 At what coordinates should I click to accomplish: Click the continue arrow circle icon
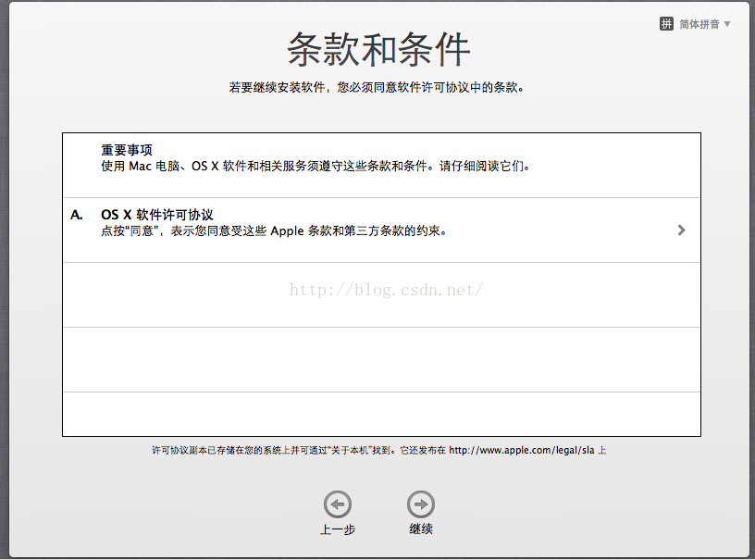click(x=421, y=504)
